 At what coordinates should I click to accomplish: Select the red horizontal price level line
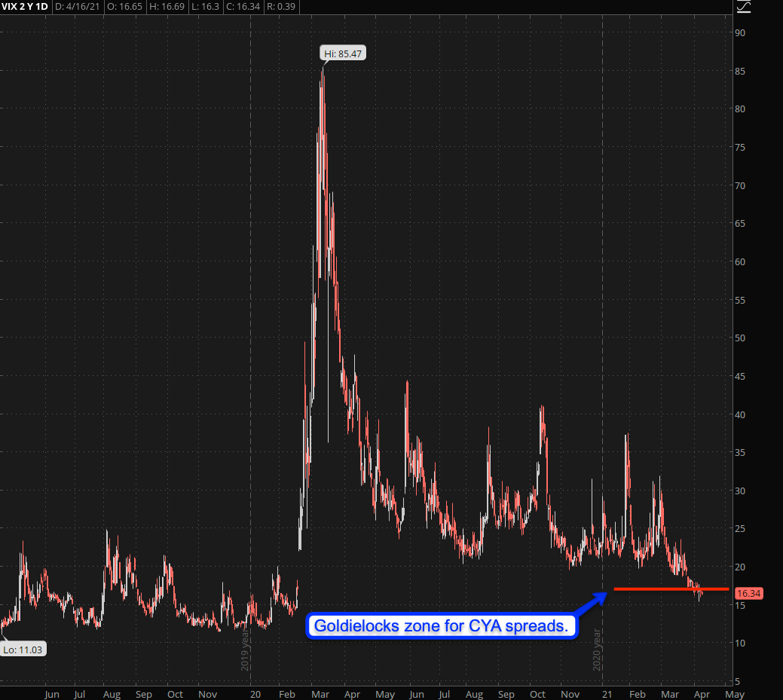pos(671,588)
